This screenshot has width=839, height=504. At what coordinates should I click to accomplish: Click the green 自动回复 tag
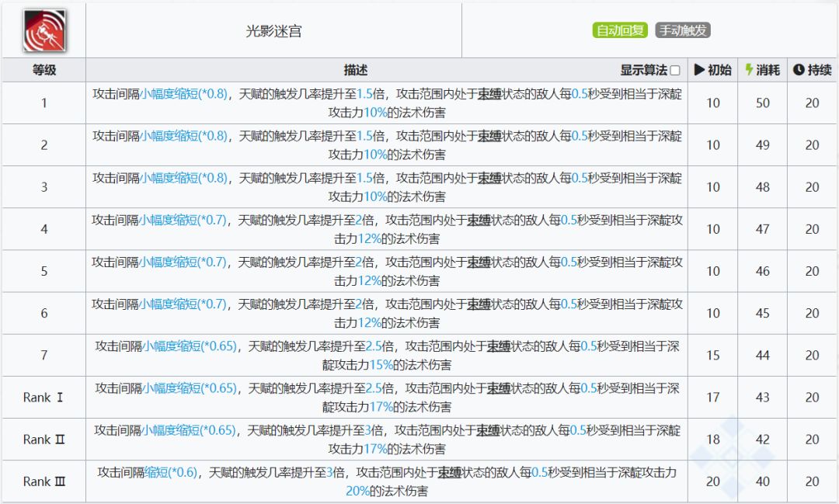621,30
